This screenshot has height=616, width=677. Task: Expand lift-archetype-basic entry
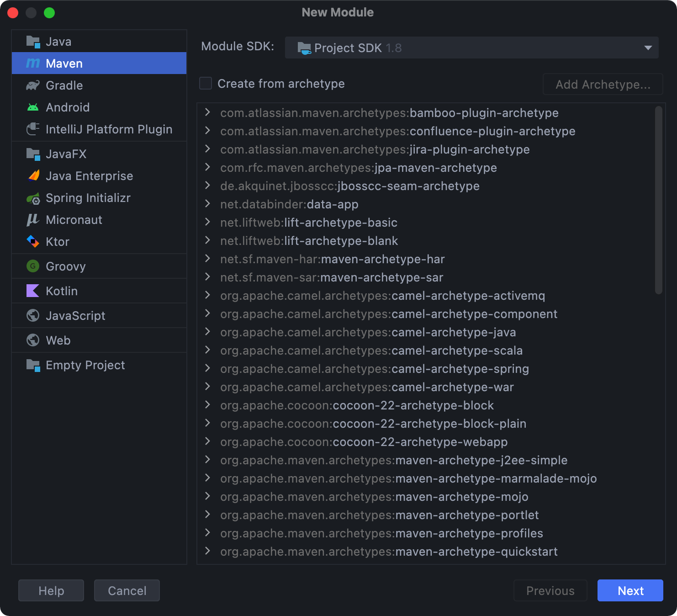coord(207,222)
